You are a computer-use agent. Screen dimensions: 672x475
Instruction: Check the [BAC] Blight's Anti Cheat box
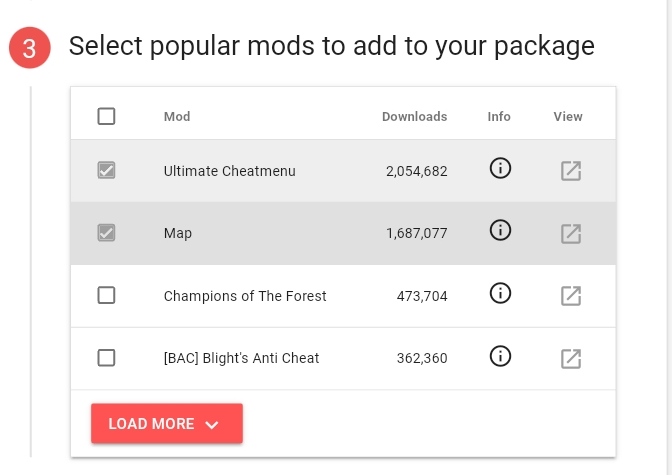pyautogui.click(x=106, y=358)
